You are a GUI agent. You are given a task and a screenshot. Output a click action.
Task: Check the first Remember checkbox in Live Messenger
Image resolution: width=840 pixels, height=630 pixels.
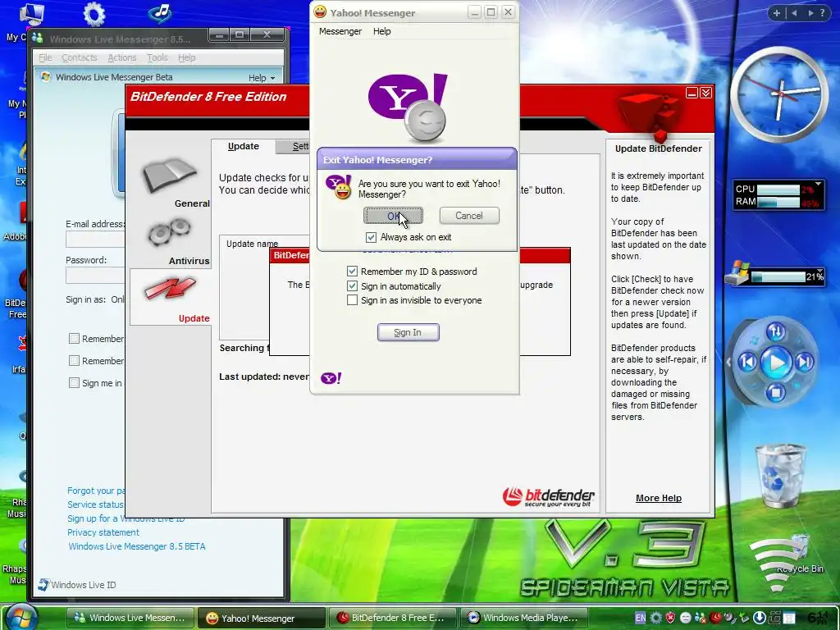(x=74, y=339)
